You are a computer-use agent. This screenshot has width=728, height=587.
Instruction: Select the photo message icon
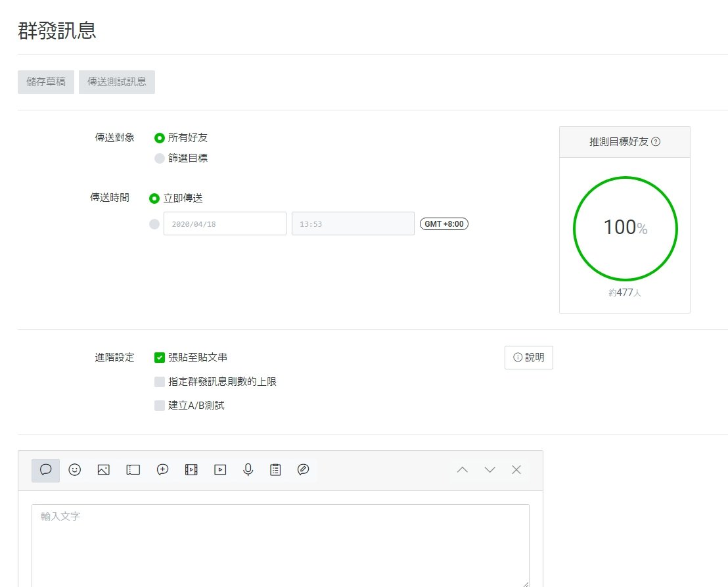[103, 470]
